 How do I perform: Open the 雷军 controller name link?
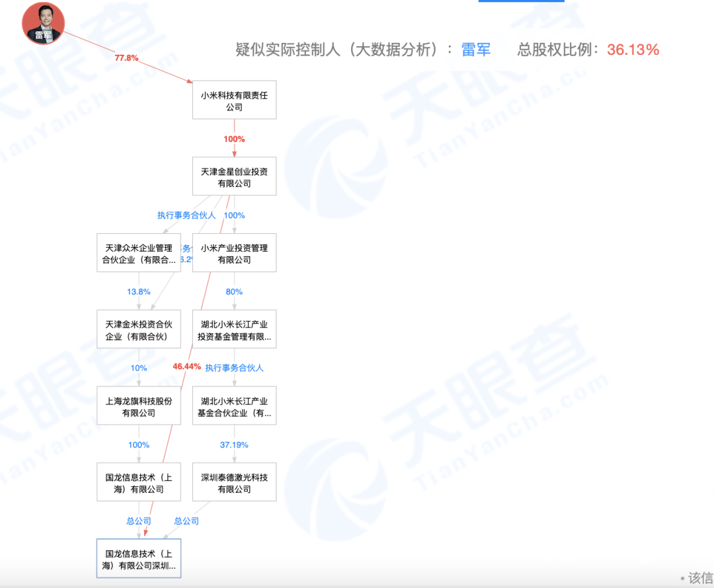tap(476, 49)
